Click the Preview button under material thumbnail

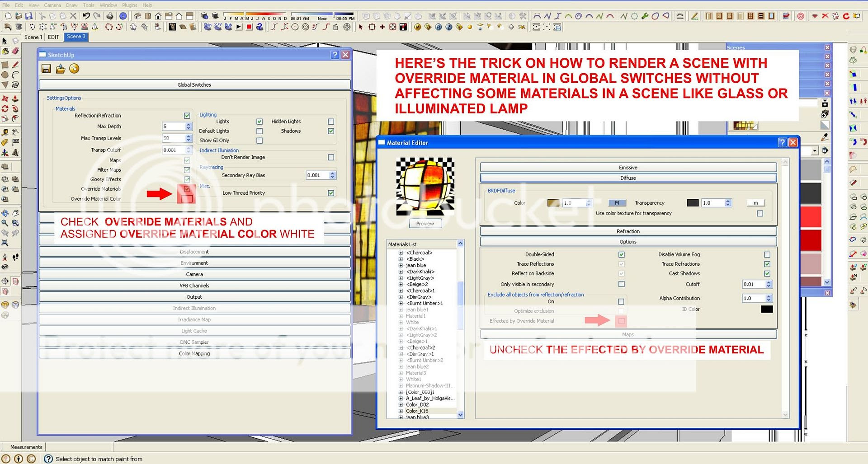click(425, 223)
